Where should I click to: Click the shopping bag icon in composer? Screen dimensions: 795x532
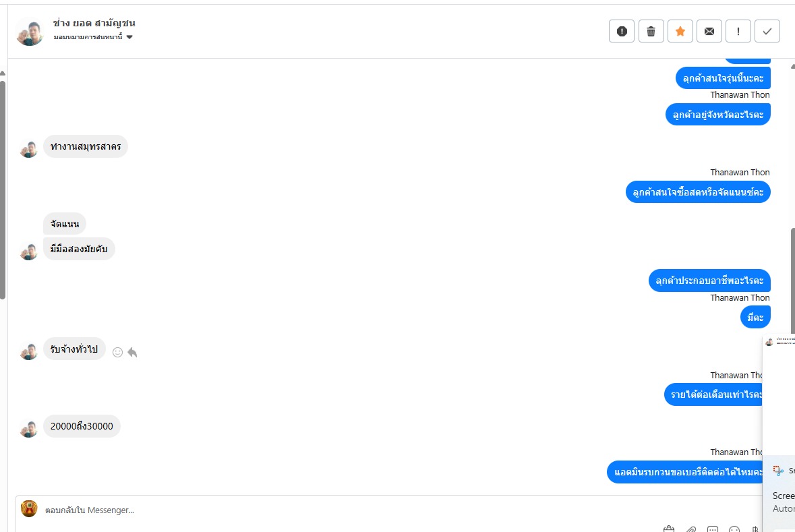[669, 529]
